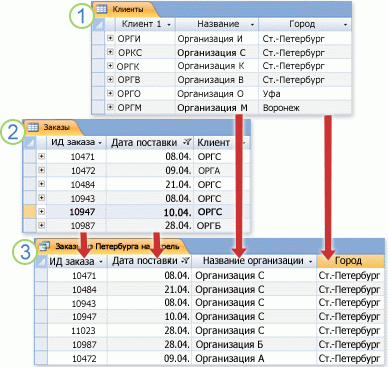This screenshot has width=388, height=367.
Task: Expand the ОРГК client row
Action: click(x=110, y=66)
